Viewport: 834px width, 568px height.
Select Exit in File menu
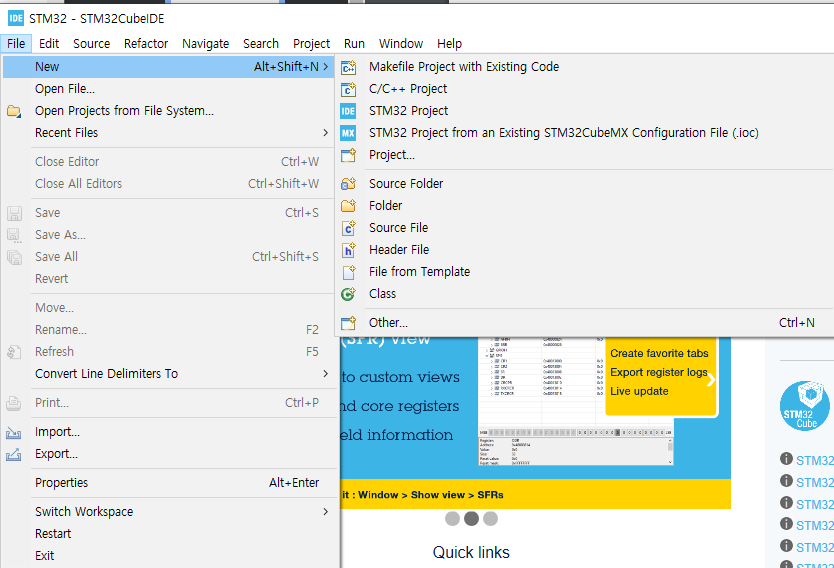coord(170,555)
